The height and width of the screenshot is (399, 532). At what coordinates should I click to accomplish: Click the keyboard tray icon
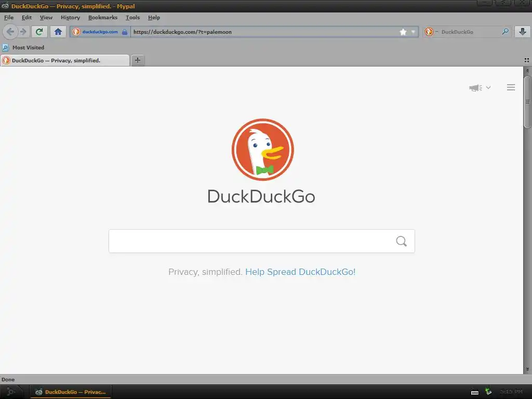pos(475,392)
